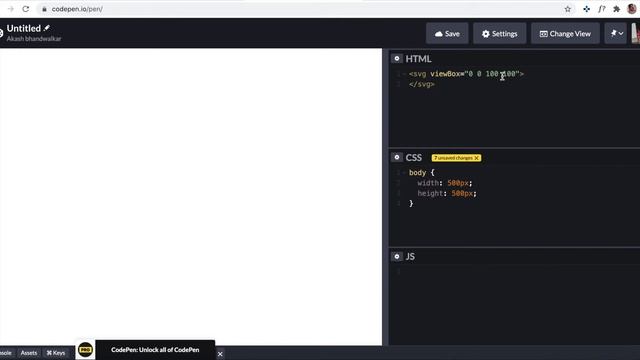
Task: Click the PRO badge icon
Action: (x=85, y=350)
